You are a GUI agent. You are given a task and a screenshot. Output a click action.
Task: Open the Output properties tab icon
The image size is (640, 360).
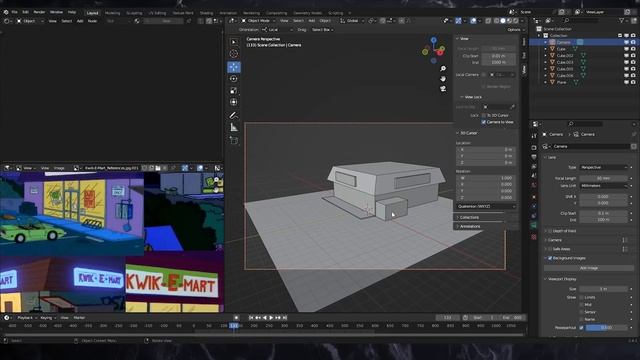click(x=534, y=157)
